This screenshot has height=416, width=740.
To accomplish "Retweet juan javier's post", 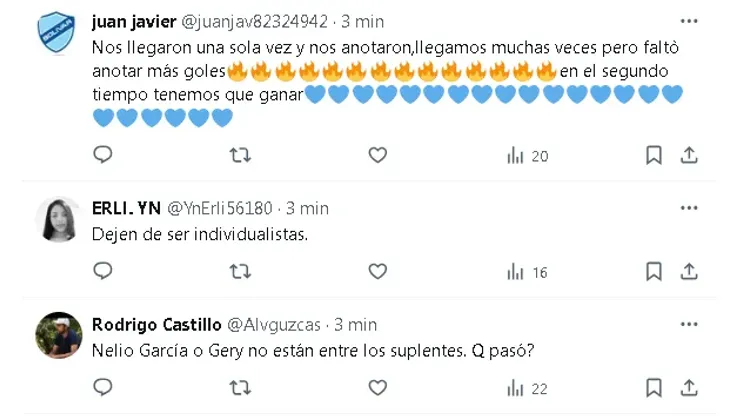I will [240, 155].
